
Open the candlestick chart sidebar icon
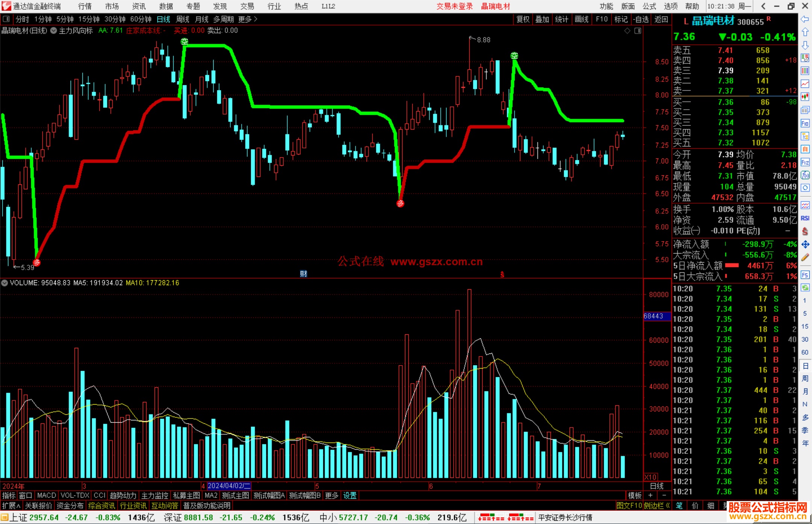click(x=805, y=97)
